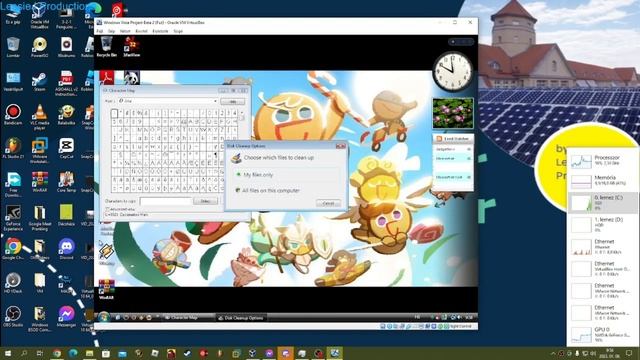The width and height of the screenshot is (640, 360).
Task: Open the second VirtualBox menu
Action: (111, 31)
